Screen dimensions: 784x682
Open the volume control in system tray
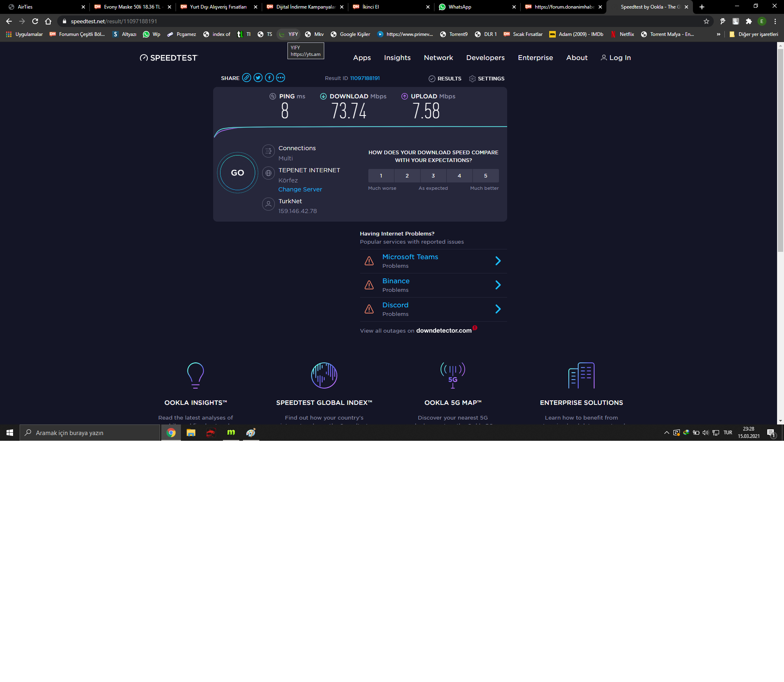706,433
